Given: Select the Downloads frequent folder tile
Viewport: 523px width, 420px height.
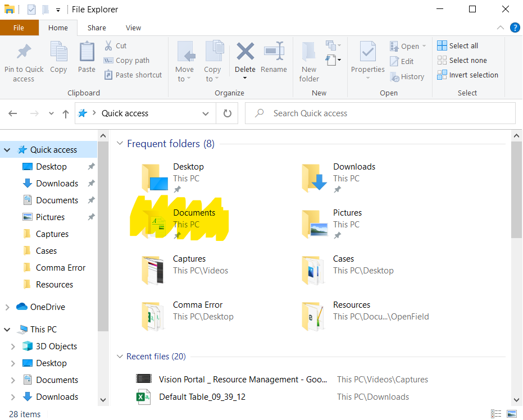Looking at the screenshot, I should (x=339, y=177).
